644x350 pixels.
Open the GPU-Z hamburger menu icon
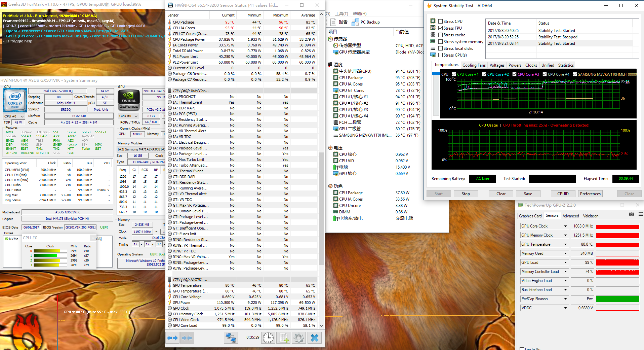[x=641, y=214]
